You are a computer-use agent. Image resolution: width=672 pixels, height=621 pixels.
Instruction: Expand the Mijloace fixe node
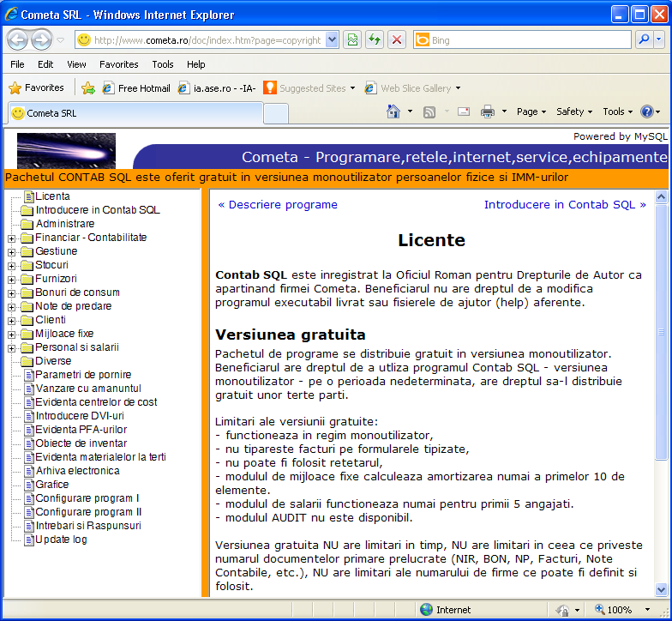click(x=12, y=335)
